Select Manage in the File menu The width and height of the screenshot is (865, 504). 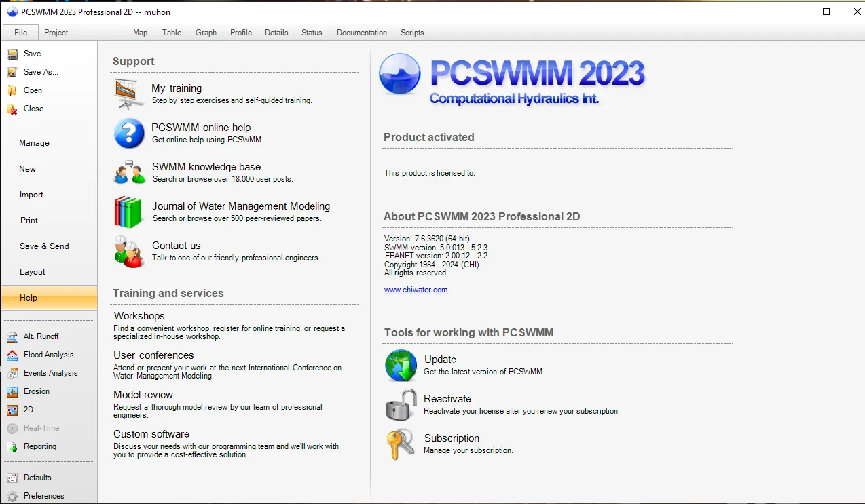(49, 143)
